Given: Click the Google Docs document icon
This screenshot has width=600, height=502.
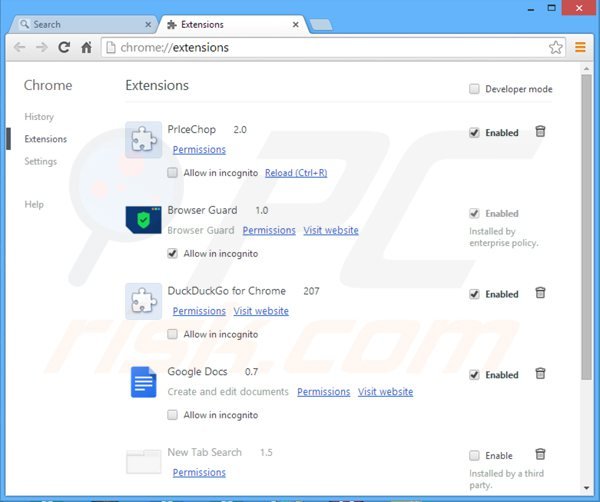Looking at the screenshot, I should 143,382.
